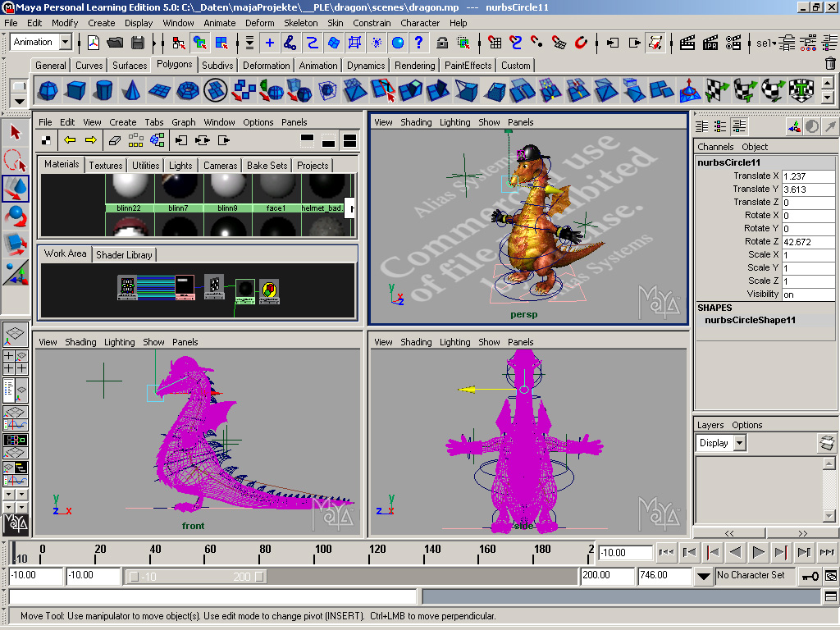Click the Rotate Z value field

[807, 242]
